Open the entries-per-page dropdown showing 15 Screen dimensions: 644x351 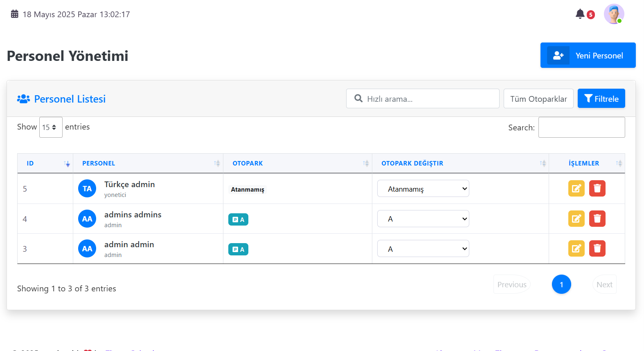pos(51,127)
